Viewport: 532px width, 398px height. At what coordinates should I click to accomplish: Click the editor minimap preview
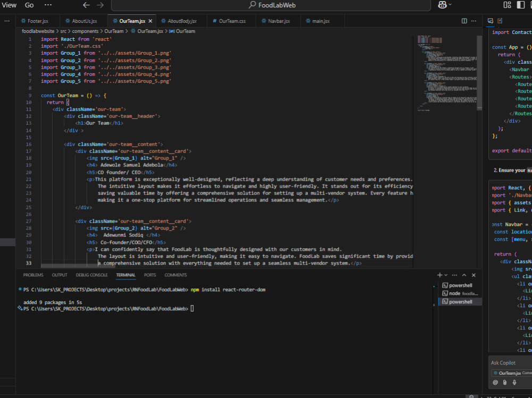pos(446,73)
